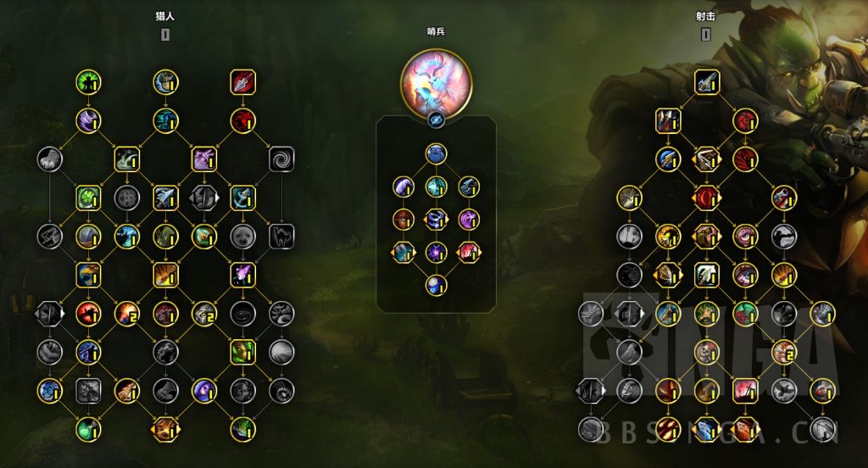Screen dimensions: 868x468
Task: Toggle the eye visibility icon below 哨兵 portrait
Action: click(x=436, y=119)
